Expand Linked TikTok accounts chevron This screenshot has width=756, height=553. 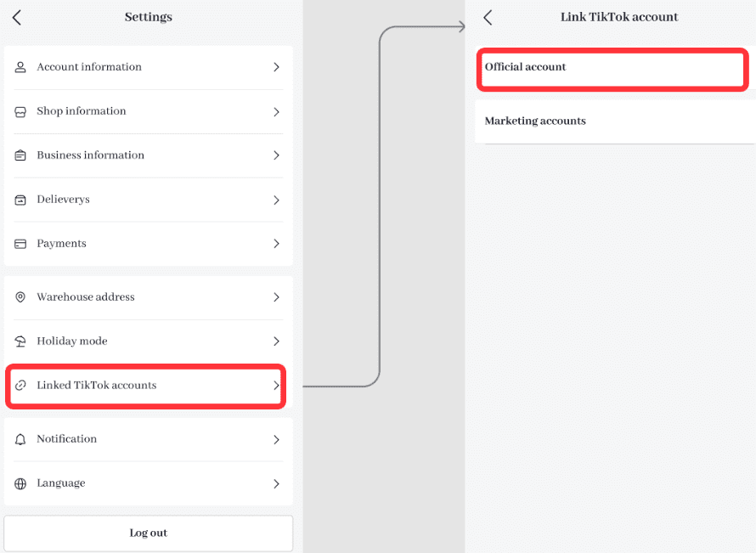(276, 385)
